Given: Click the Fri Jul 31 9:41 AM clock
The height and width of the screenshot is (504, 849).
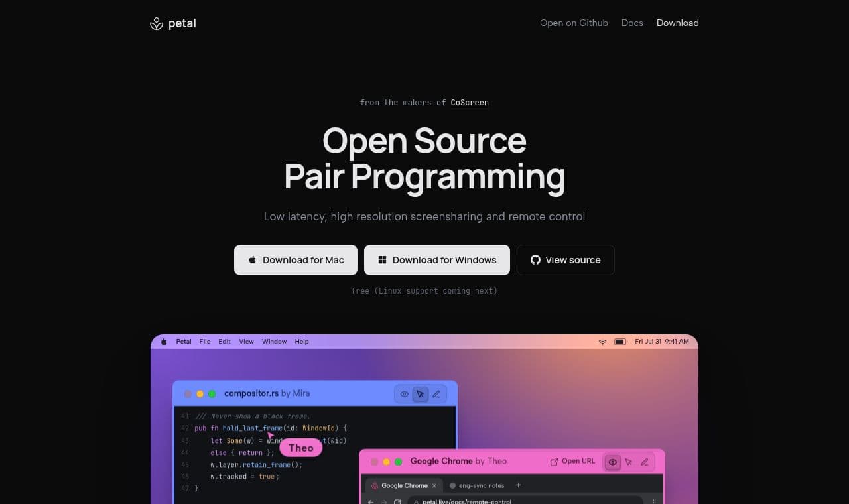Looking at the screenshot, I should pyautogui.click(x=662, y=342).
